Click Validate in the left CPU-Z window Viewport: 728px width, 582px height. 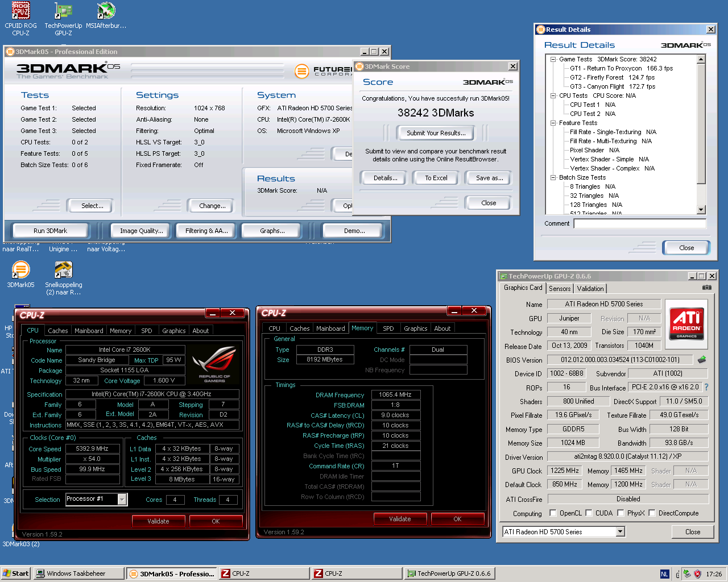click(158, 521)
